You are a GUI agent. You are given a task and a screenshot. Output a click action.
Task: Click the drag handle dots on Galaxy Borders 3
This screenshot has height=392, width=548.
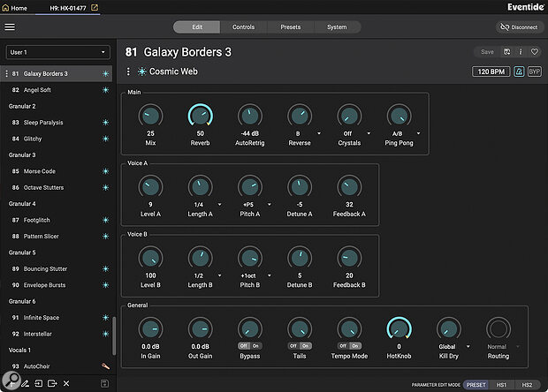(x=6, y=73)
